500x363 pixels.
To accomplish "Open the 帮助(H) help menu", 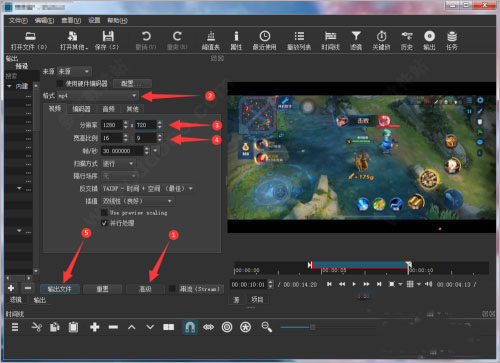I will click(x=117, y=21).
